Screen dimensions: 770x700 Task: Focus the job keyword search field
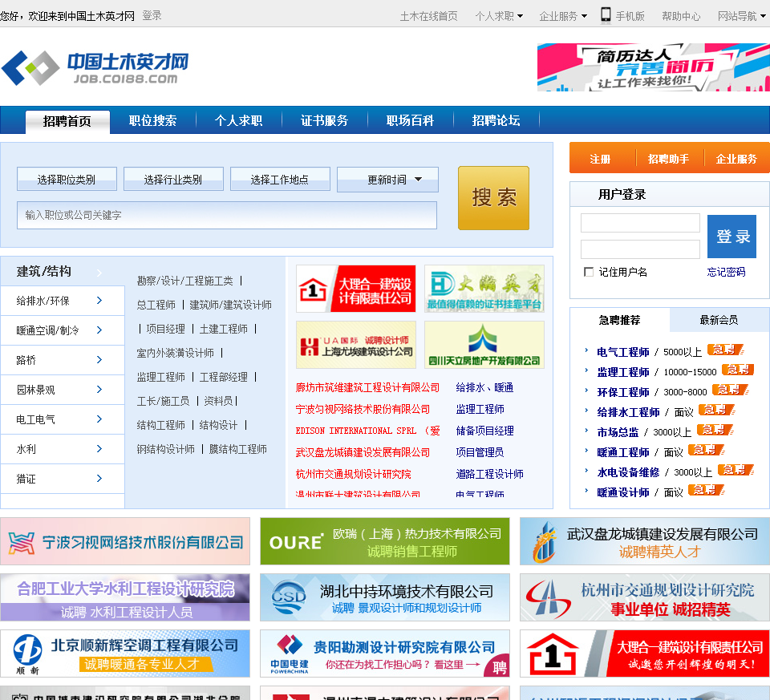[x=227, y=215]
